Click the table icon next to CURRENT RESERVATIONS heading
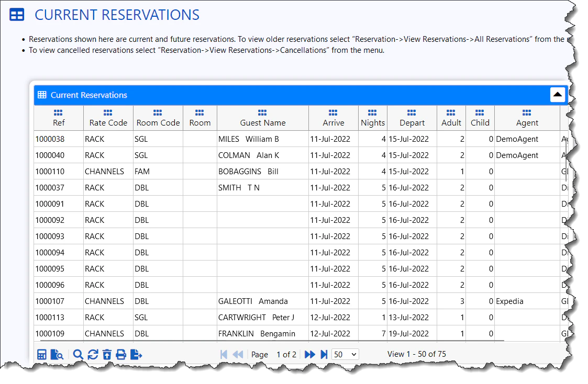 pos(16,15)
